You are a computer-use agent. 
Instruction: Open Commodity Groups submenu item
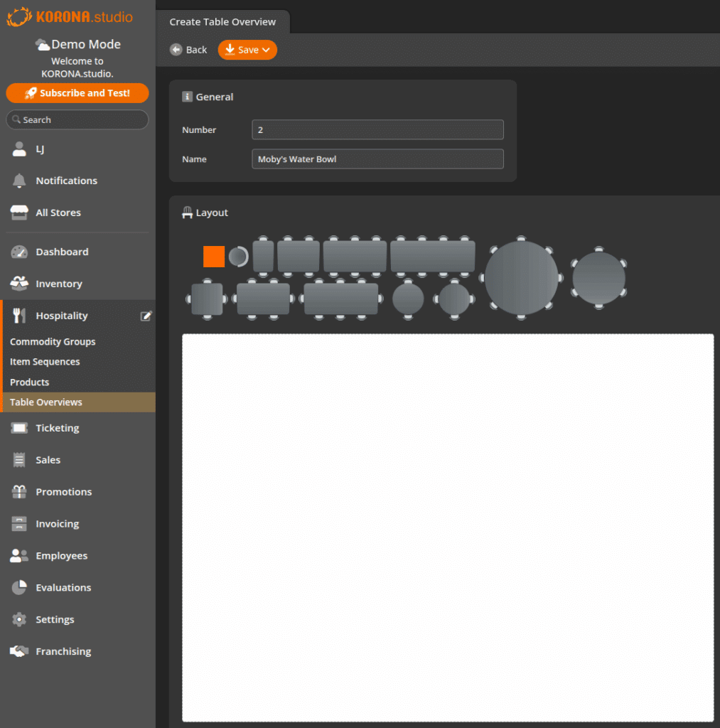[53, 342]
